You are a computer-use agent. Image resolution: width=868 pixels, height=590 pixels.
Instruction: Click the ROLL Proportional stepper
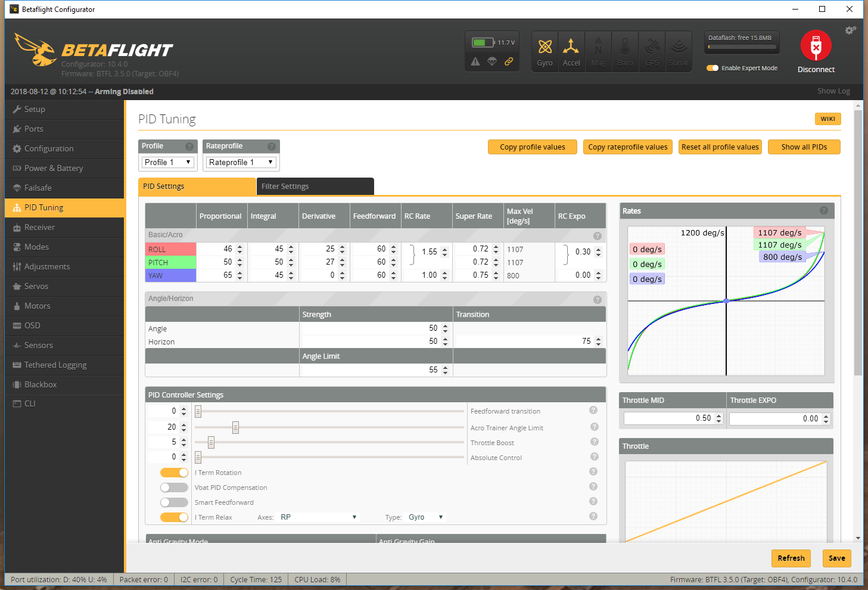(239, 249)
